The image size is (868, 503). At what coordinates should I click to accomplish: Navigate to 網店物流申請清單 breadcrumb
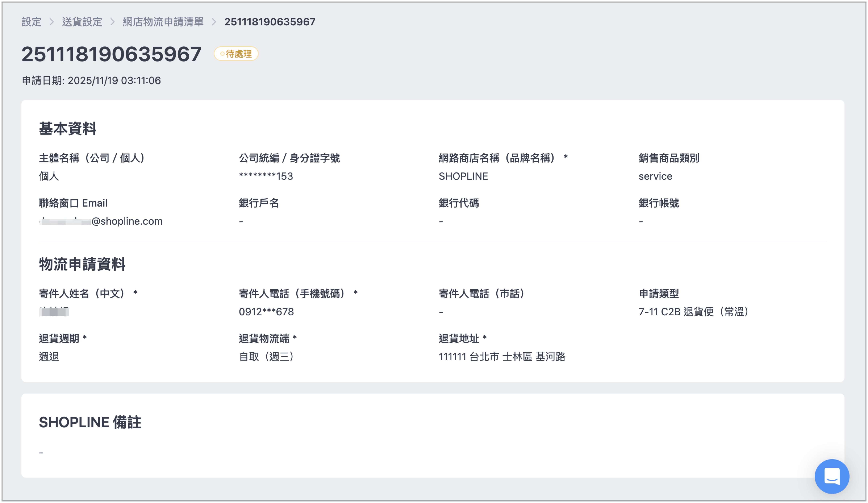pos(163,22)
